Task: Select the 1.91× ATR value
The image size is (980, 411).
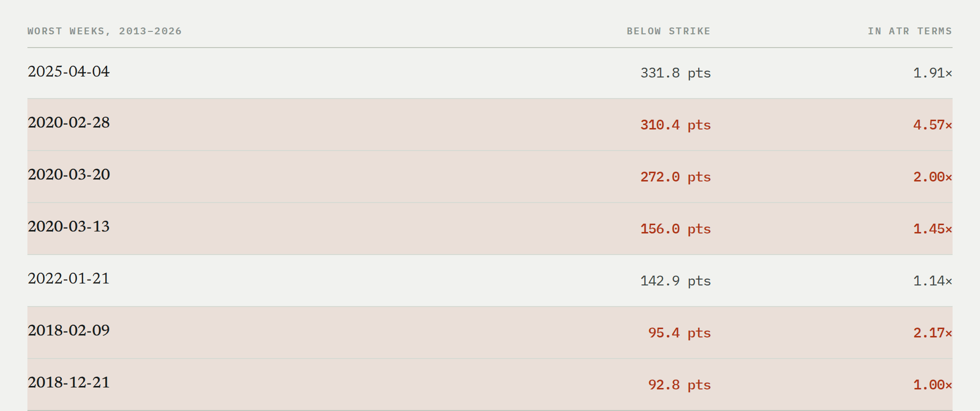Action: pyautogui.click(x=932, y=73)
